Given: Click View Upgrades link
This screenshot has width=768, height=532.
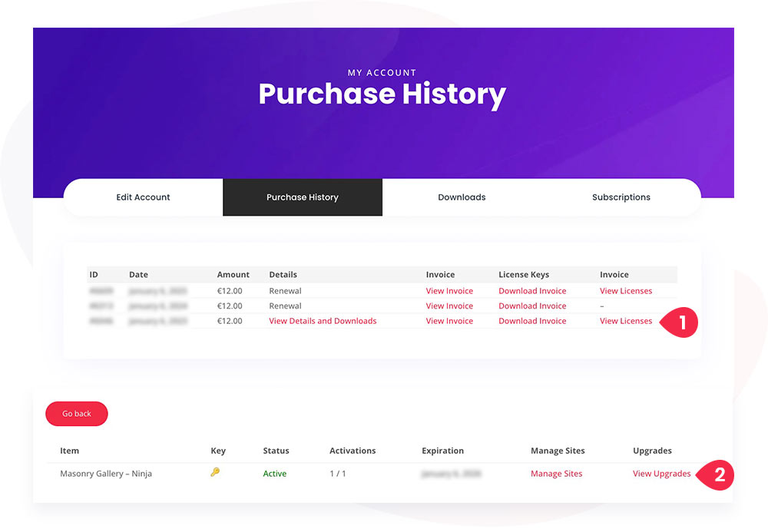Looking at the screenshot, I should (x=662, y=474).
